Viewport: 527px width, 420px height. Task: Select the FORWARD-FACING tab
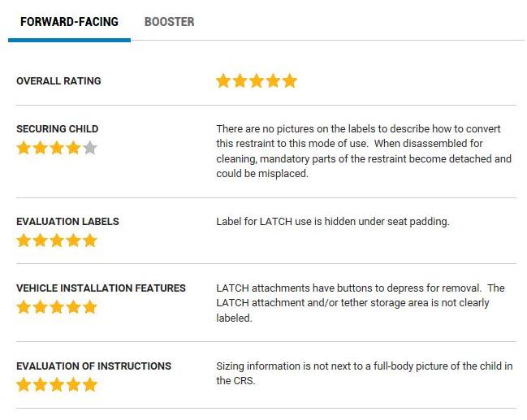point(69,22)
